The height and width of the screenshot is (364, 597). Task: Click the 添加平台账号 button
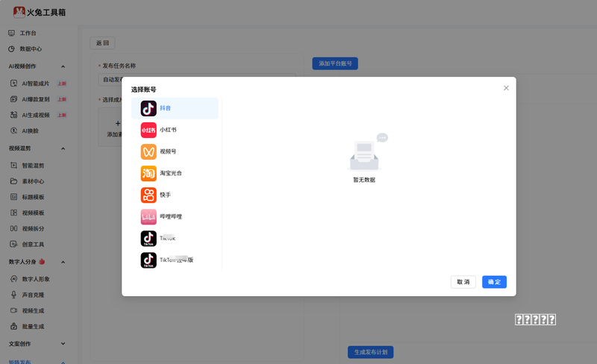point(335,63)
